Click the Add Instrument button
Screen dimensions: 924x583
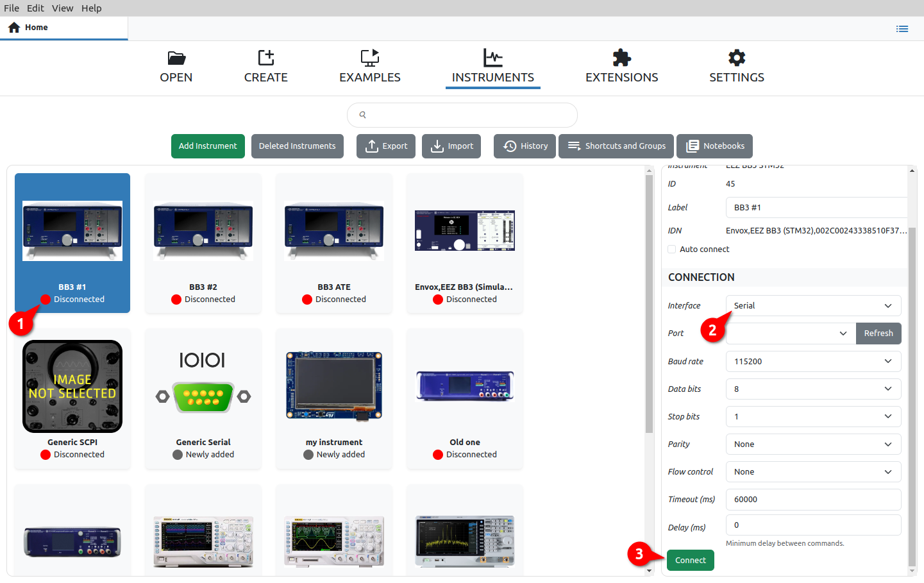coord(208,146)
